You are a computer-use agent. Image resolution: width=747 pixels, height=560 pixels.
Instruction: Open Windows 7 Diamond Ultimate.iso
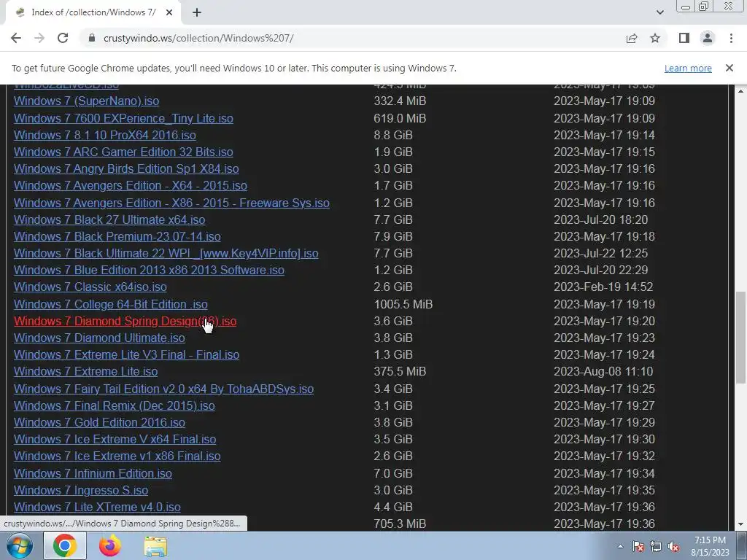tap(99, 338)
